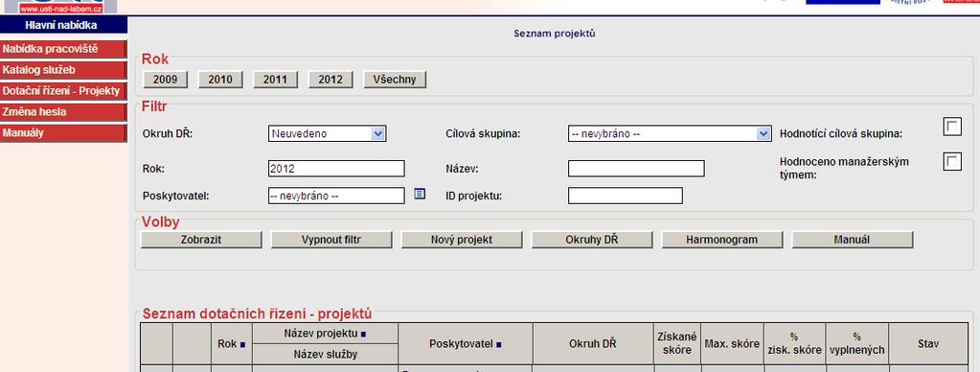Click the Poskytovatel input field
Viewport: 980px width, 372px height.
336,196
